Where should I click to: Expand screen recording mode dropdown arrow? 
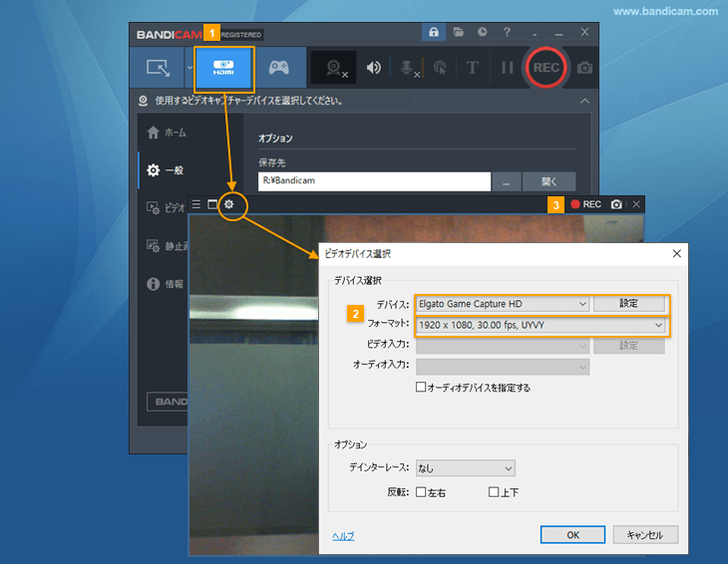[x=189, y=68]
